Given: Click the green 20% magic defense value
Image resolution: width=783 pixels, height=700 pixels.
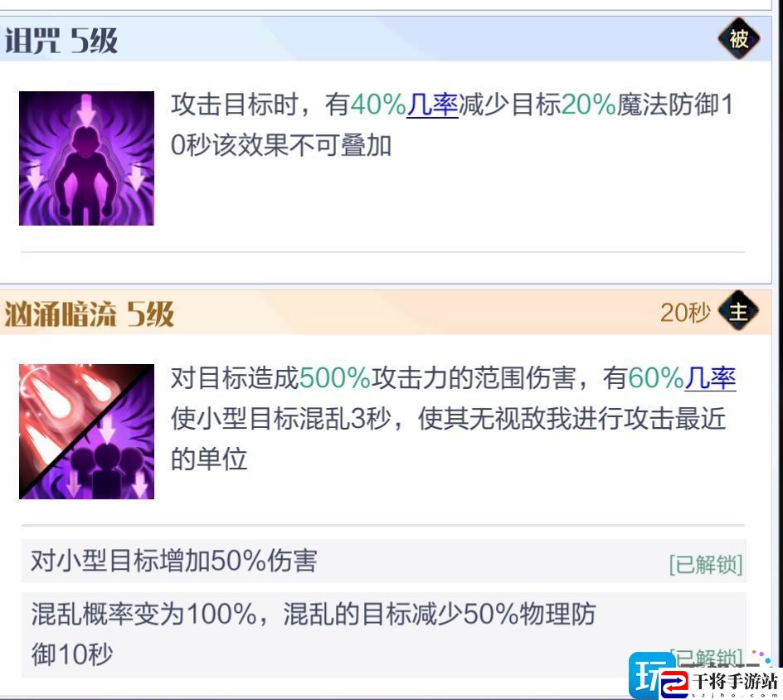Looking at the screenshot, I should 589,105.
